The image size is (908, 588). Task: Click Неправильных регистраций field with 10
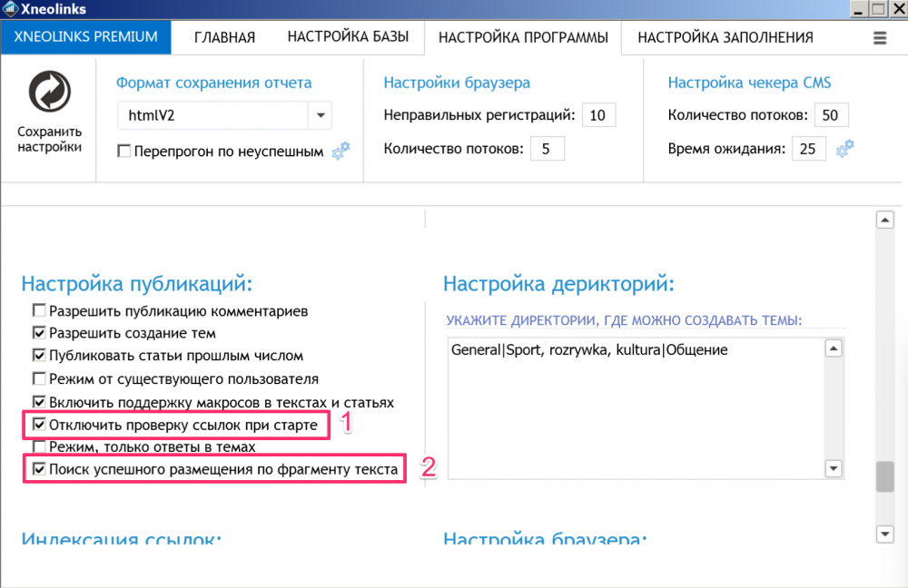[x=598, y=115]
